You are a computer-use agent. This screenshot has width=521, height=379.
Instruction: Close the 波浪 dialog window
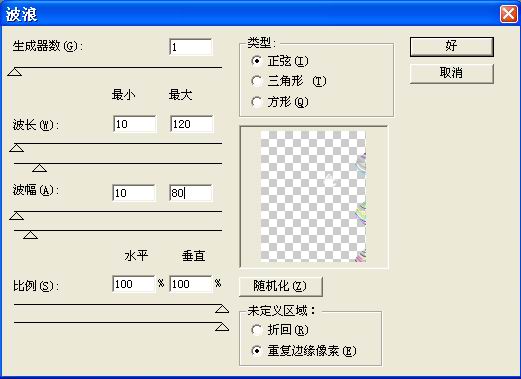(509, 14)
